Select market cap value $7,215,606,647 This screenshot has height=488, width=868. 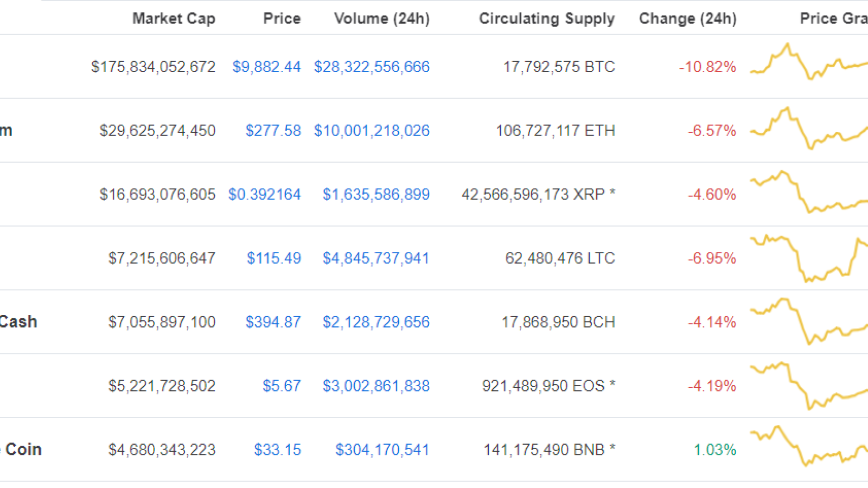(162, 258)
